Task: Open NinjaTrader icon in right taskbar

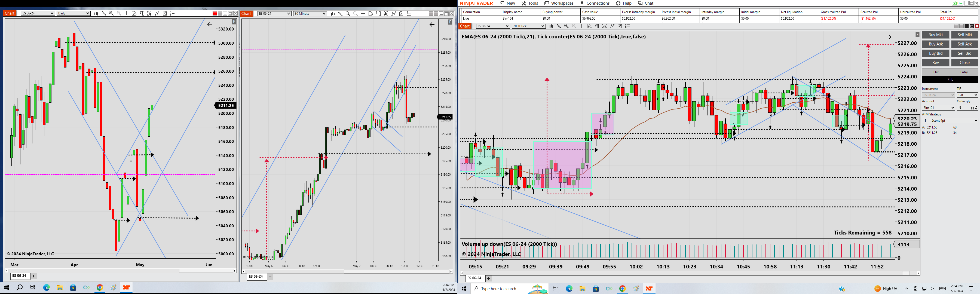Action: (649, 289)
